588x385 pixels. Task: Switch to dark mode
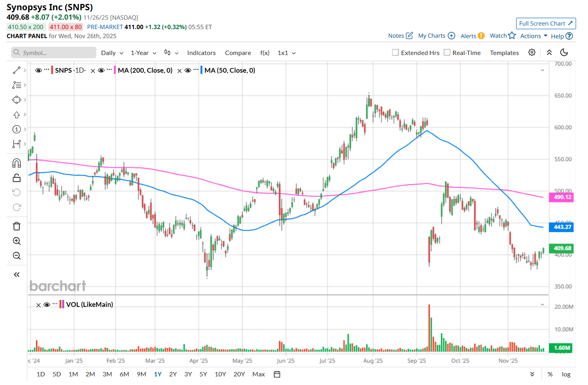click(x=564, y=53)
